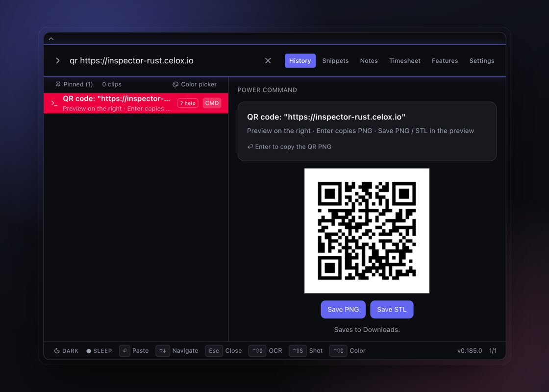This screenshot has width=549, height=392.
Task: Open the Snippets tab
Action: coord(335,61)
